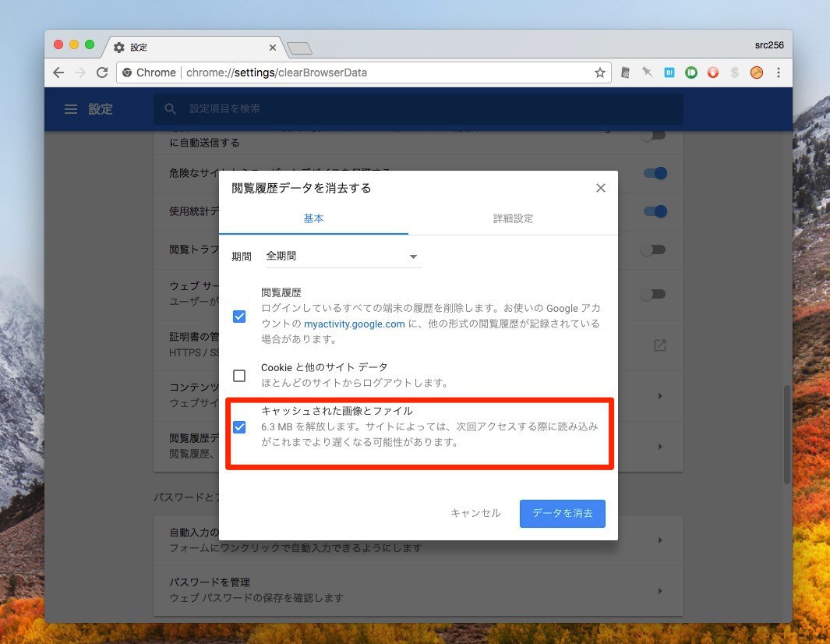The width and height of the screenshot is (830, 644).
Task: Click the データを消去 button
Action: click(x=562, y=513)
